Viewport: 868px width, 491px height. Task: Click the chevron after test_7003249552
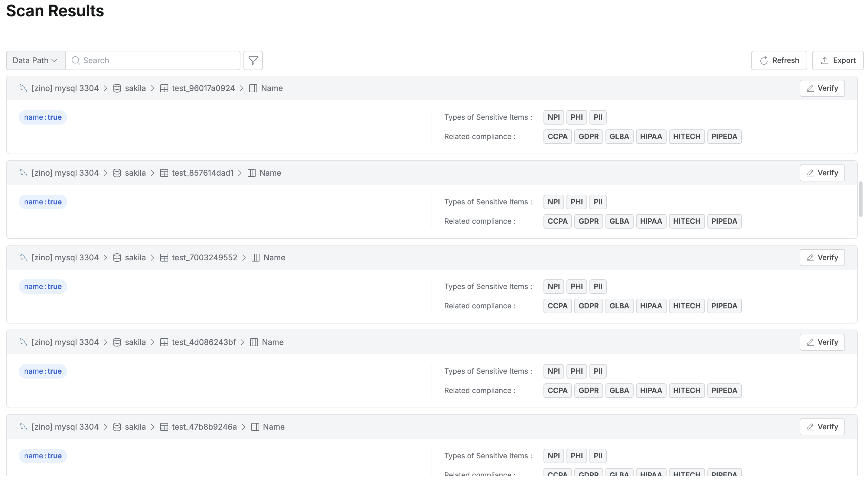pyautogui.click(x=244, y=258)
